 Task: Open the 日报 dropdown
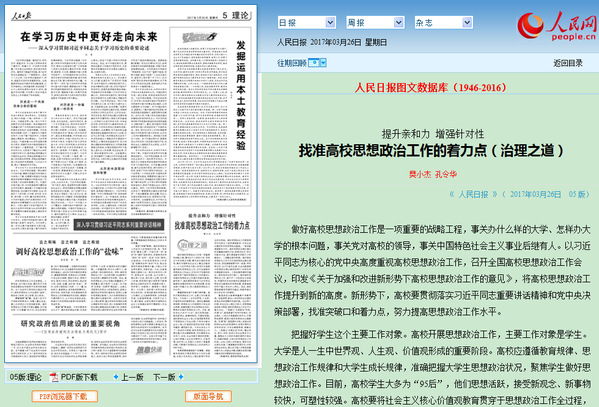click(x=307, y=23)
